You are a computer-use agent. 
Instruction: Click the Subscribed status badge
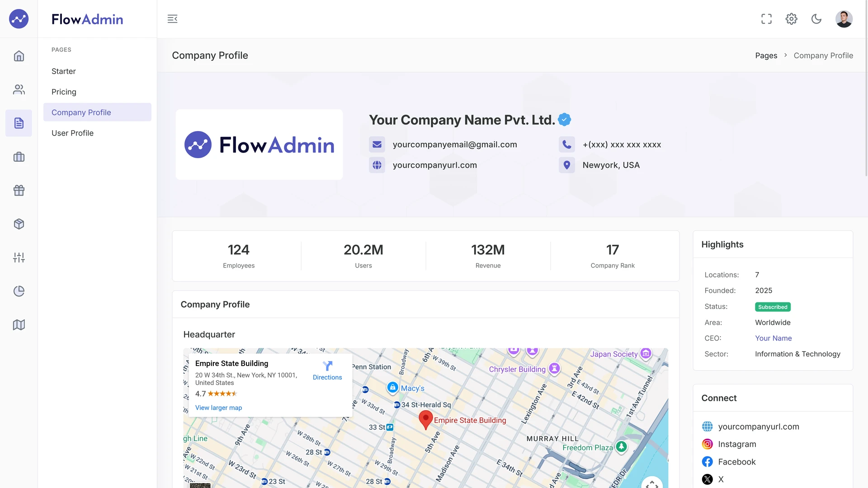(773, 307)
